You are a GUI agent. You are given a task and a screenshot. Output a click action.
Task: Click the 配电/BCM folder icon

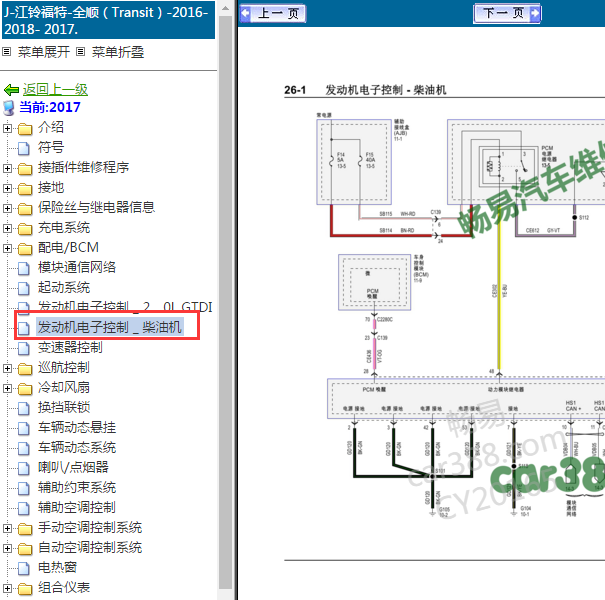click(x=25, y=248)
